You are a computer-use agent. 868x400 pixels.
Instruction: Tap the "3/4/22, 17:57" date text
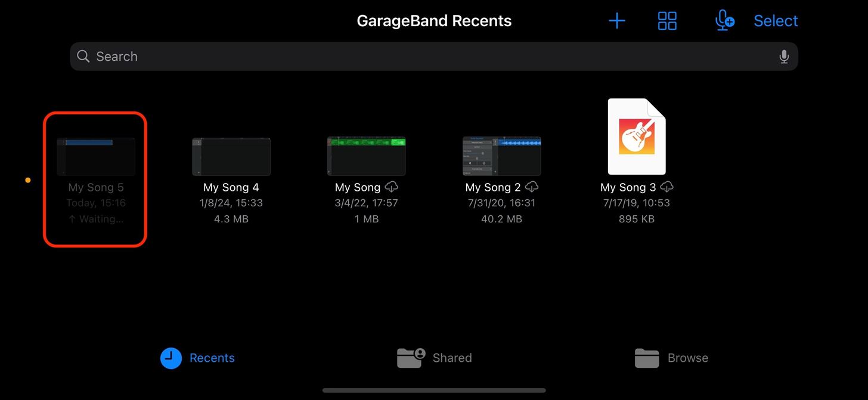[x=367, y=203]
